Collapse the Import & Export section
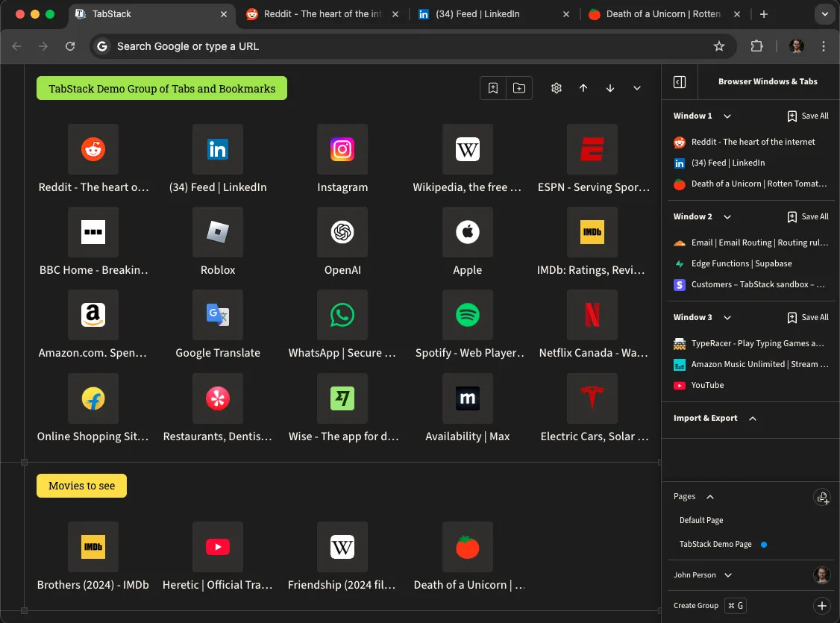Screen dimensions: 840x623 [x=752, y=419]
